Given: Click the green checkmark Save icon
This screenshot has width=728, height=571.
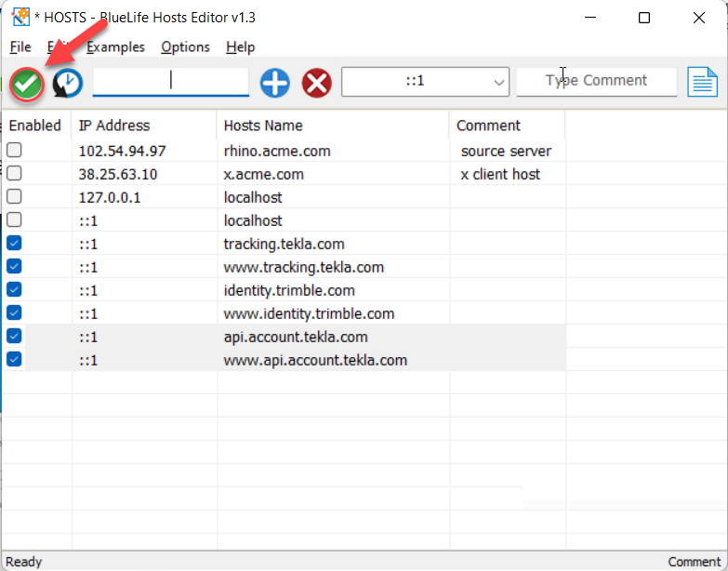Looking at the screenshot, I should tap(27, 84).
